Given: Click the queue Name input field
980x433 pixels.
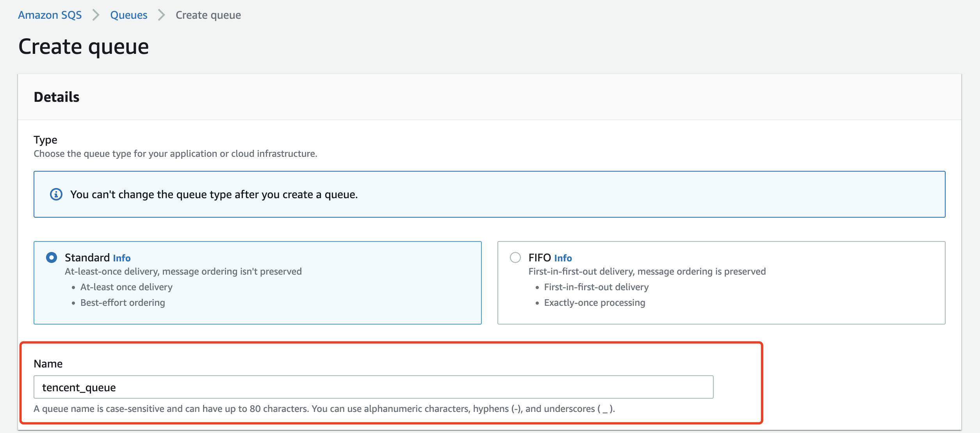Looking at the screenshot, I should 373,387.
